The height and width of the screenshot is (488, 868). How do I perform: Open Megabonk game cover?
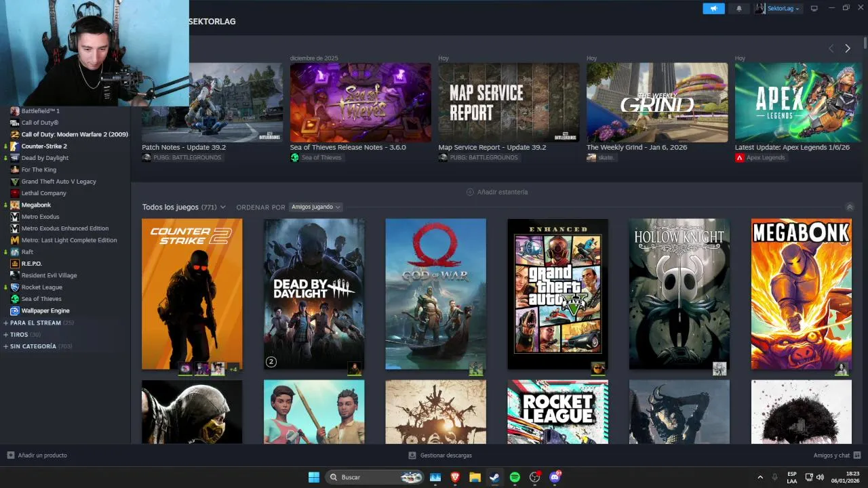[x=802, y=293]
